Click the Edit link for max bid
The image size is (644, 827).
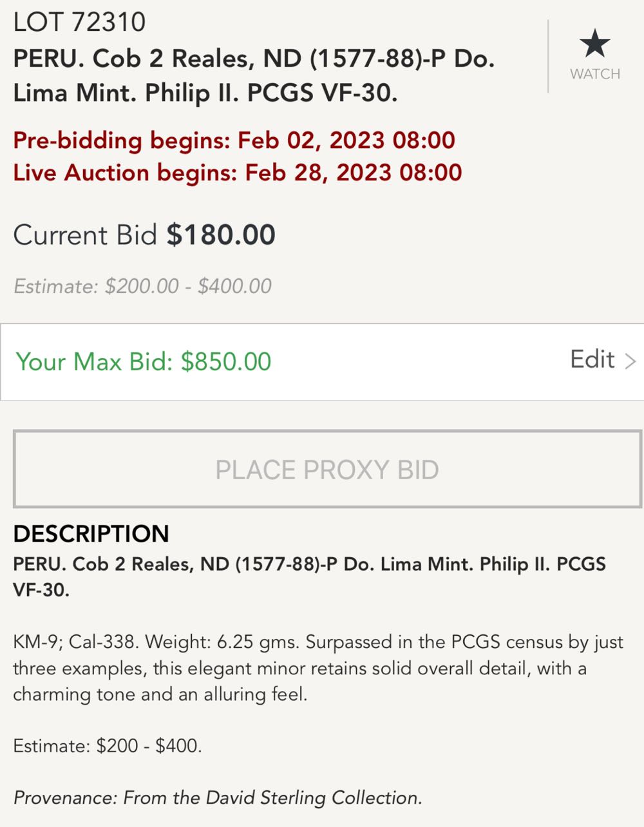(x=592, y=359)
